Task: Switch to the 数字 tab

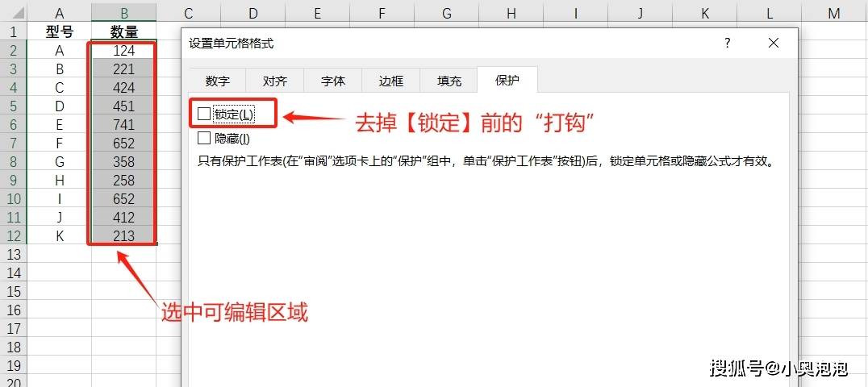Action: (217, 81)
